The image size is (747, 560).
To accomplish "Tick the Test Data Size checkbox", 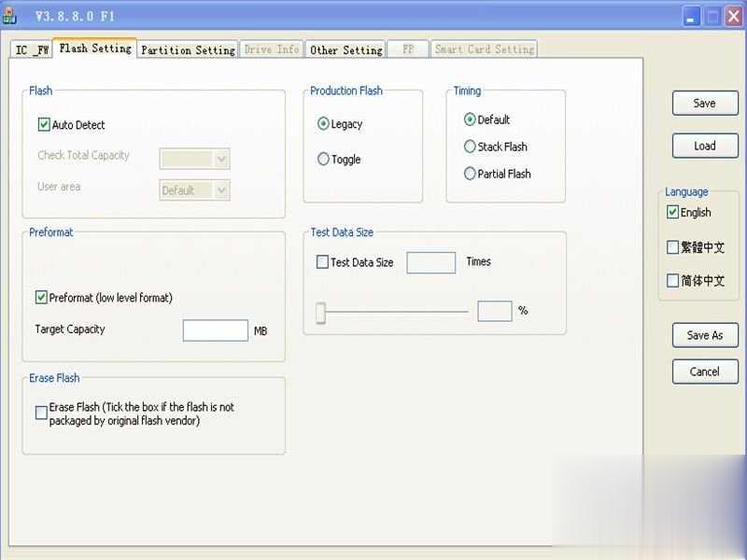I will click(322, 262).
